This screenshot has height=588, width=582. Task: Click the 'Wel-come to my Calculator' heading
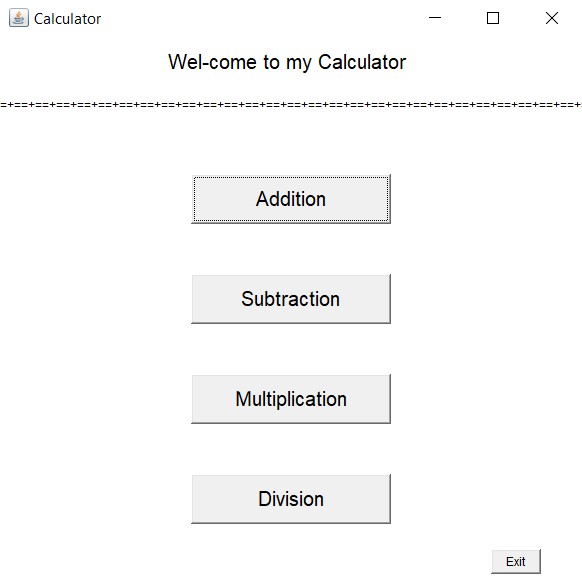click(x=287, y=62)
